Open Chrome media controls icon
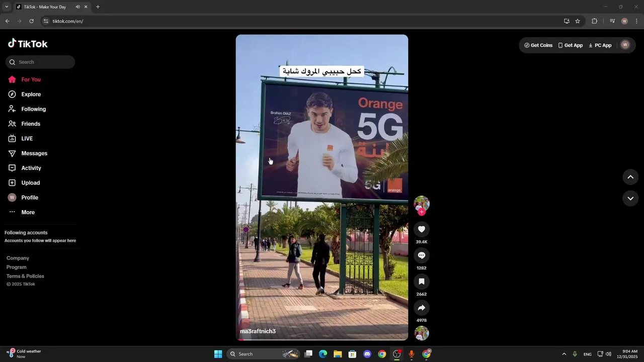The image size is (644, 362). [612, 21]
